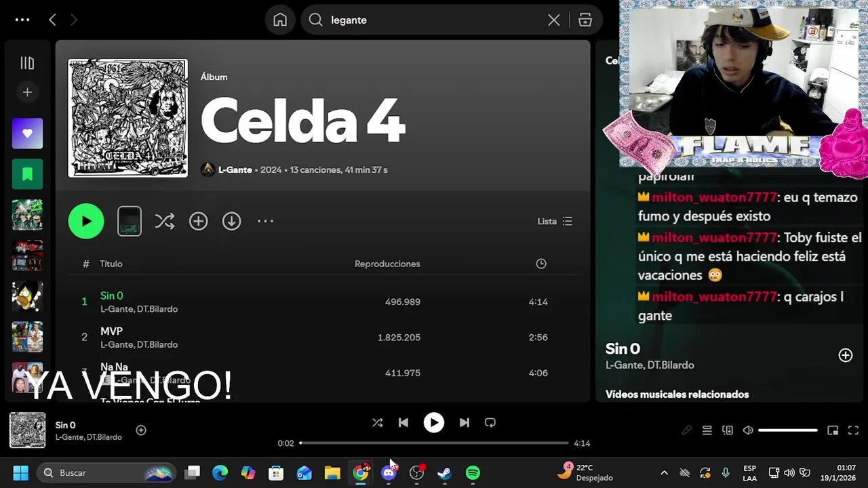Click the clock duration column icon
Screen dimensions: 868x488
pyautogui.click(x=541, y=264)
